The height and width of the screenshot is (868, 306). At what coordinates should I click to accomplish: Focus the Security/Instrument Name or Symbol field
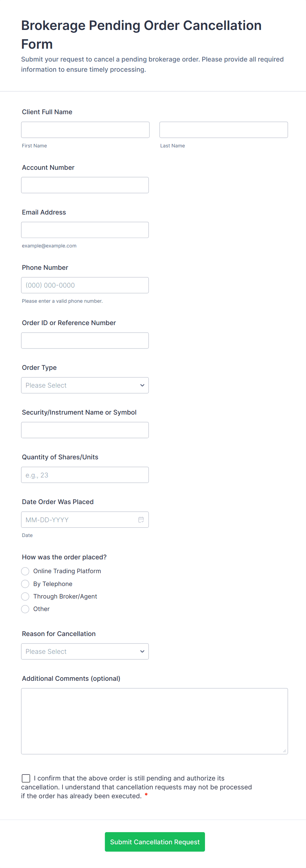(85, 430)
